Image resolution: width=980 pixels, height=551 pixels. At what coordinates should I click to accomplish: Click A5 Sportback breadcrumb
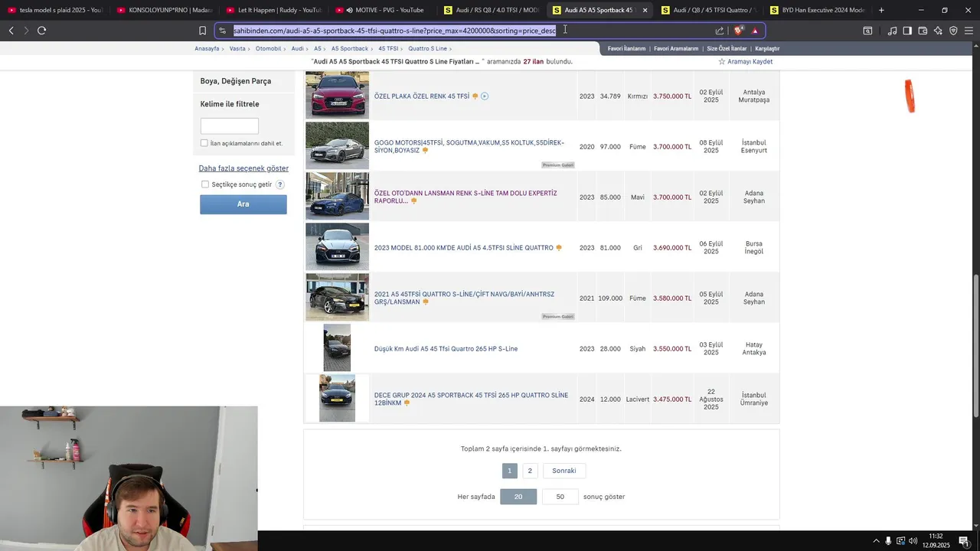tap(349, 48)
